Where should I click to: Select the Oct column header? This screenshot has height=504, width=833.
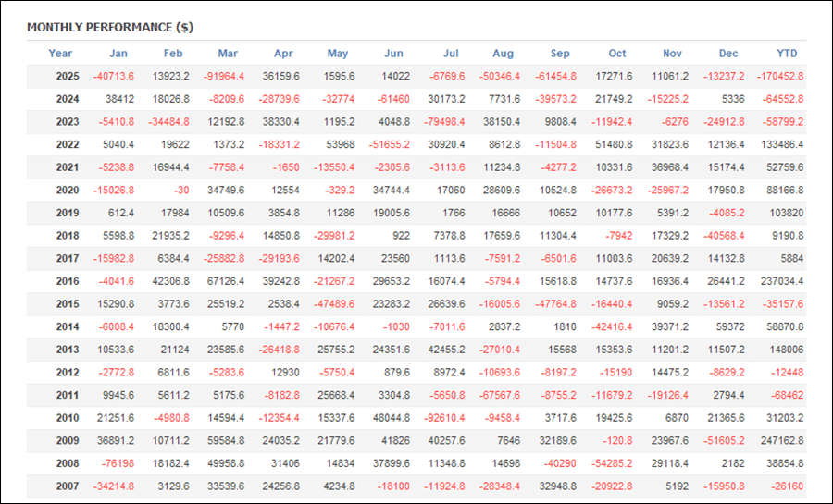click(x=617, y=54)
